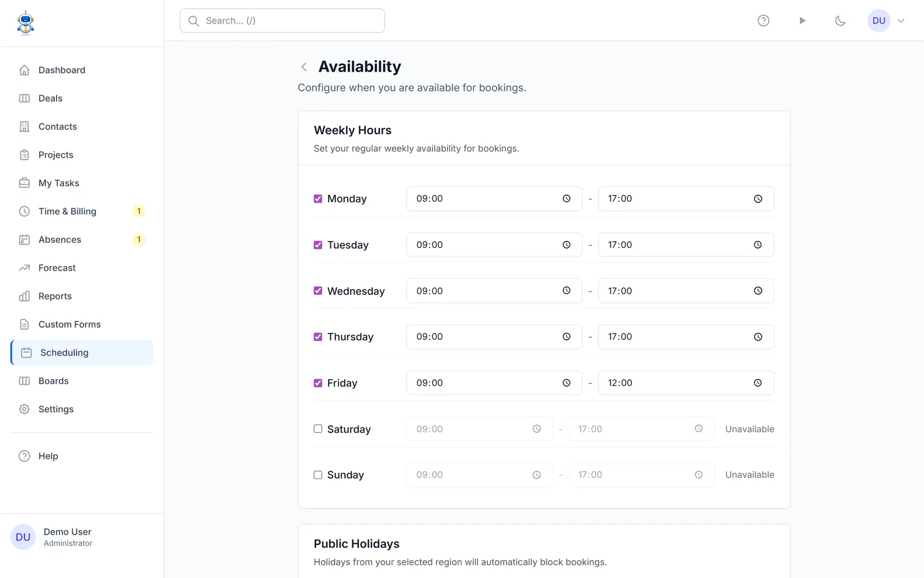Click the Absences badge 1
924x578 pixels.
[x=139, y=240]
